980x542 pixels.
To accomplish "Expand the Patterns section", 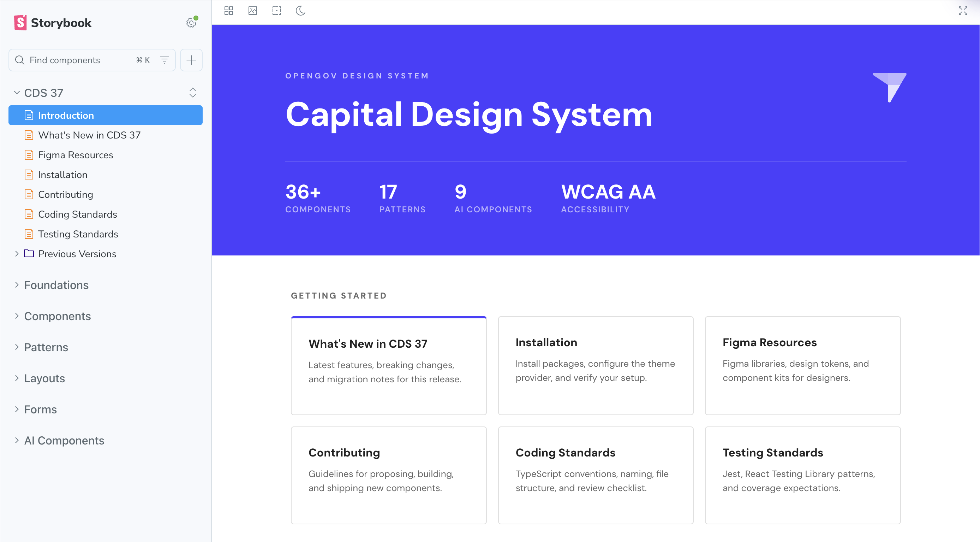I will (46, 347).
